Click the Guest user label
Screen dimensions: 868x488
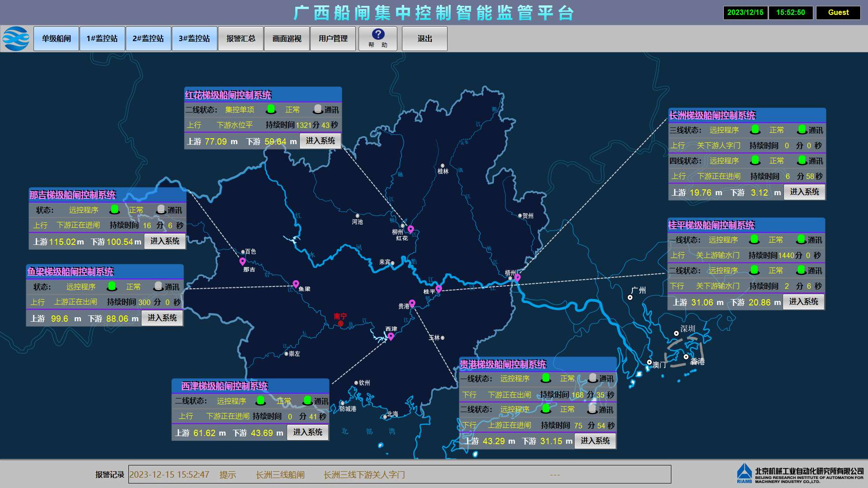[x=838, y=13]
